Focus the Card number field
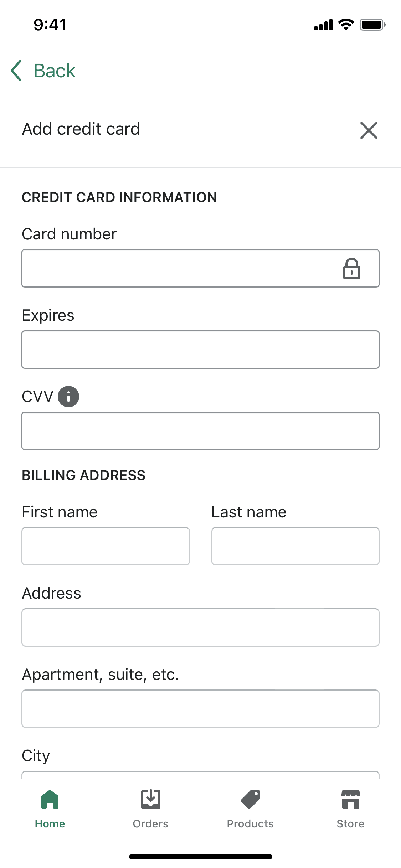The height and width of the screenshot is (868, 401). pos(178,268)
